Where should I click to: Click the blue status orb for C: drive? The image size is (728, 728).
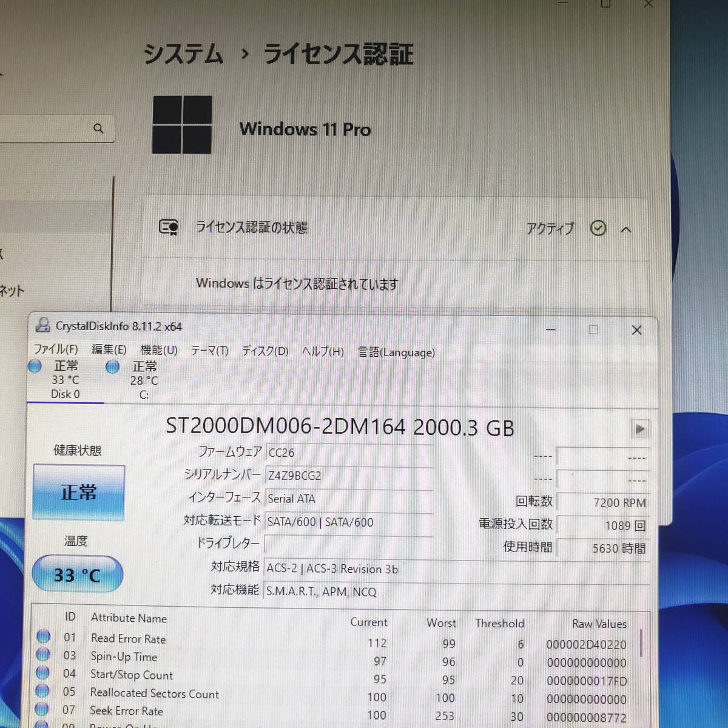[113, 366]
